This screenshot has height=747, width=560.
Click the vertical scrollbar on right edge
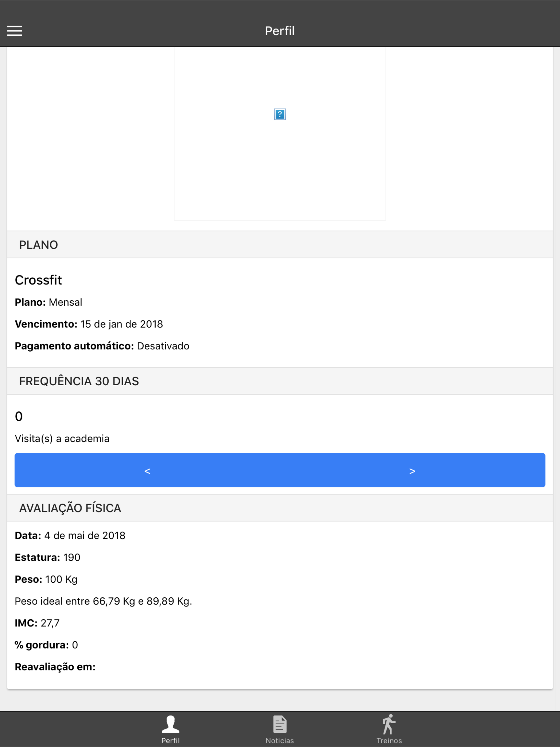(556, 436)
